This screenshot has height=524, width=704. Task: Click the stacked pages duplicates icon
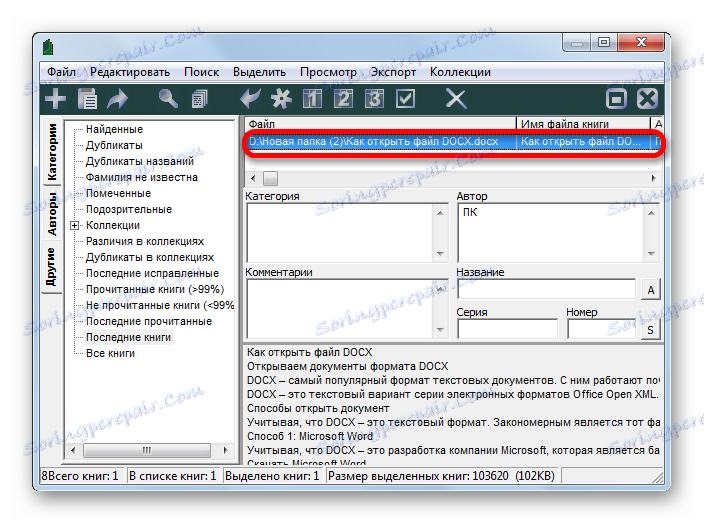point(199,99)
